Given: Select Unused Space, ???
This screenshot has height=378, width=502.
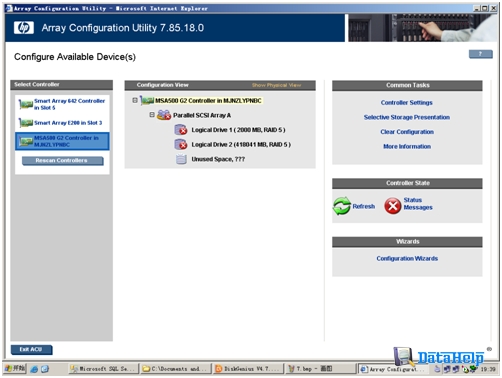Looking at the screenshot, I should (x=218, y=159).
